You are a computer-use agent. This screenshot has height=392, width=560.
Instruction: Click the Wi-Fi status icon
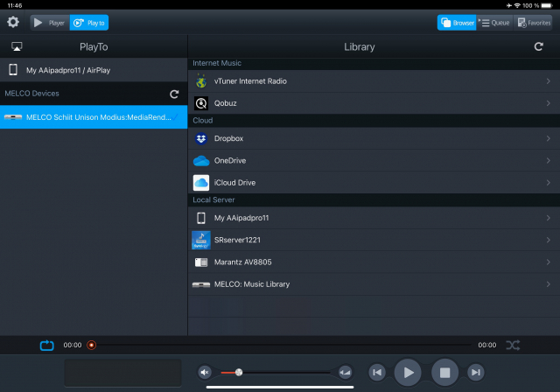[x=517, y=5]
